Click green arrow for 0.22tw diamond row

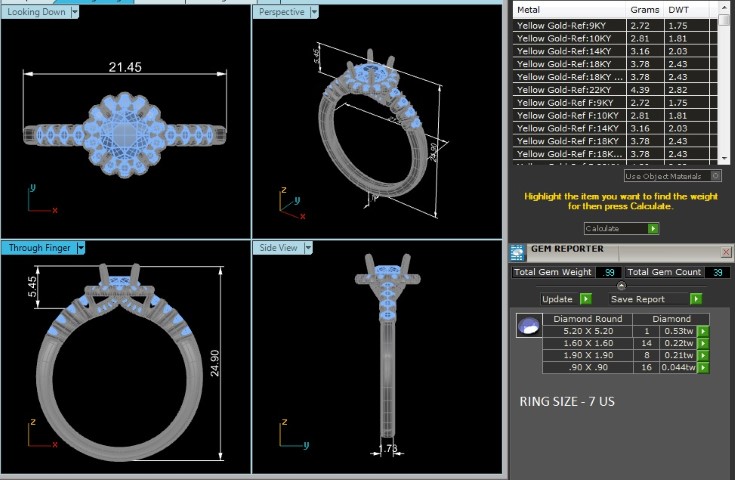[x=703, y=344]
